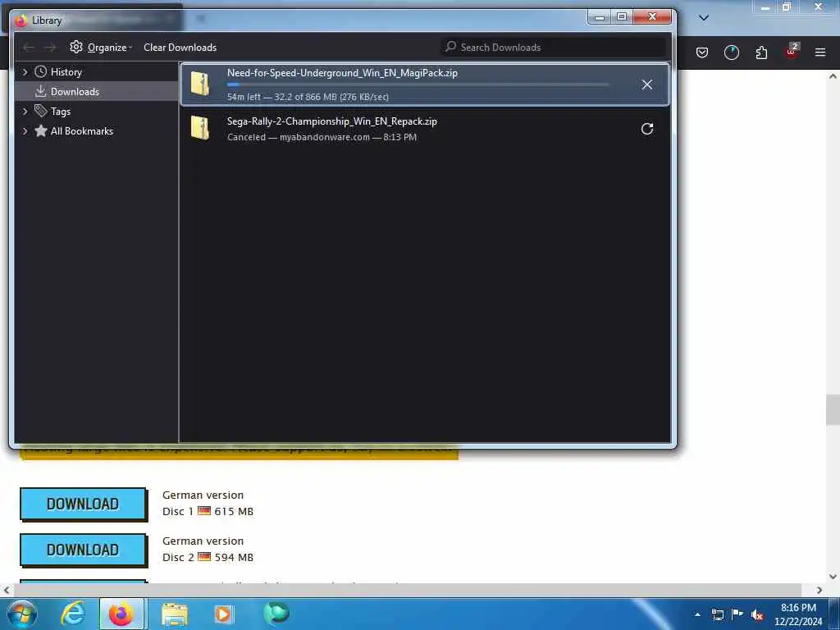Open the uBlock Origin extension icon
Screen dimensions: 840x630
[x=792, y=52]
